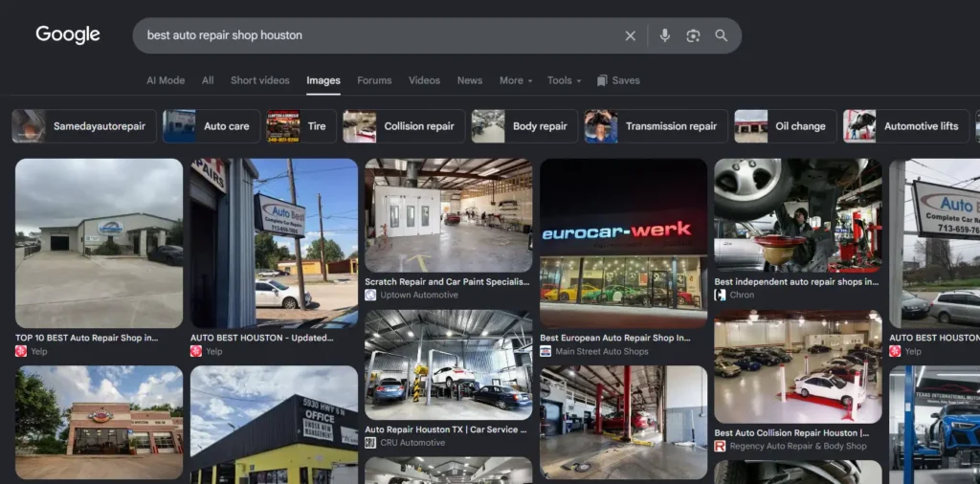The image size is (980, 484).
Task: Expand the Tools dropdown
Action: [x=565, y=80]
